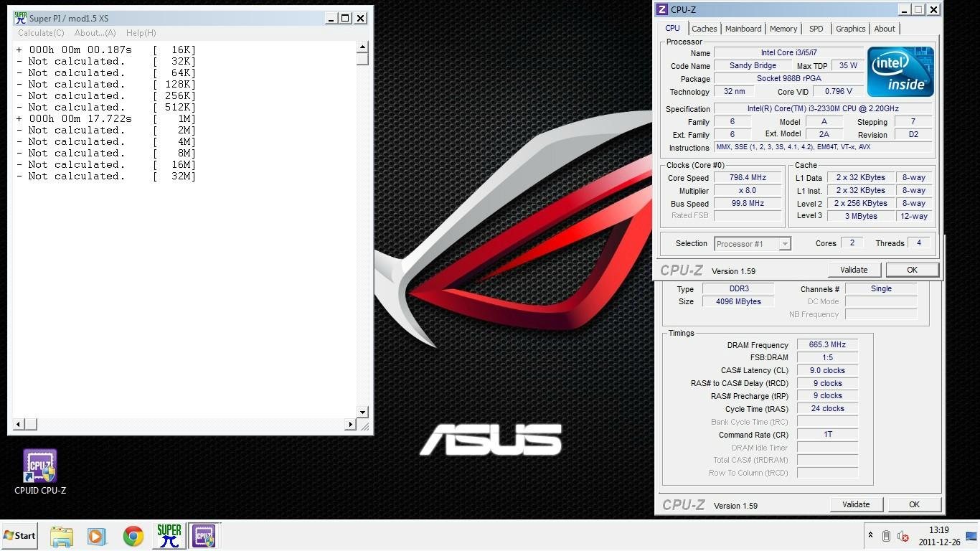
Task: Click the memory Size 4096 MBytes field
Action: 738,302
